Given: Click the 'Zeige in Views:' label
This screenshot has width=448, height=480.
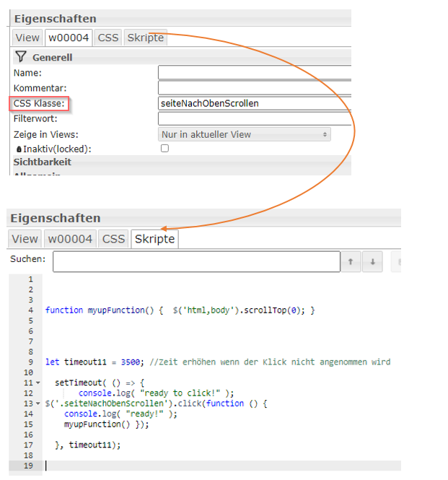Looking at the screenshot, I should click(x=46, y=134).
